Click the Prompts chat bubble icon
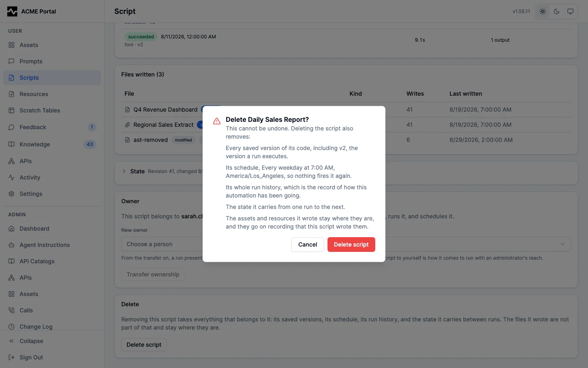The image size is (588, 368). click(x=11, y=61)
